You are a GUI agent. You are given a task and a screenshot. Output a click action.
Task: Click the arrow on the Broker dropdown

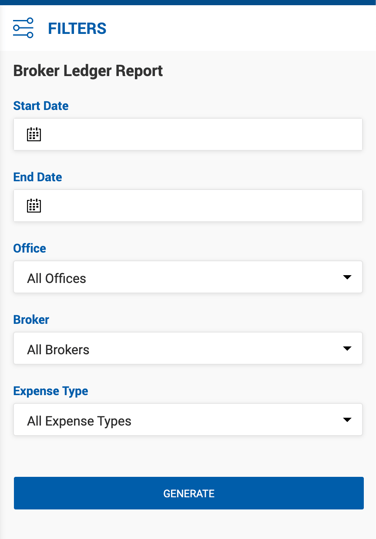pos(347,348)
